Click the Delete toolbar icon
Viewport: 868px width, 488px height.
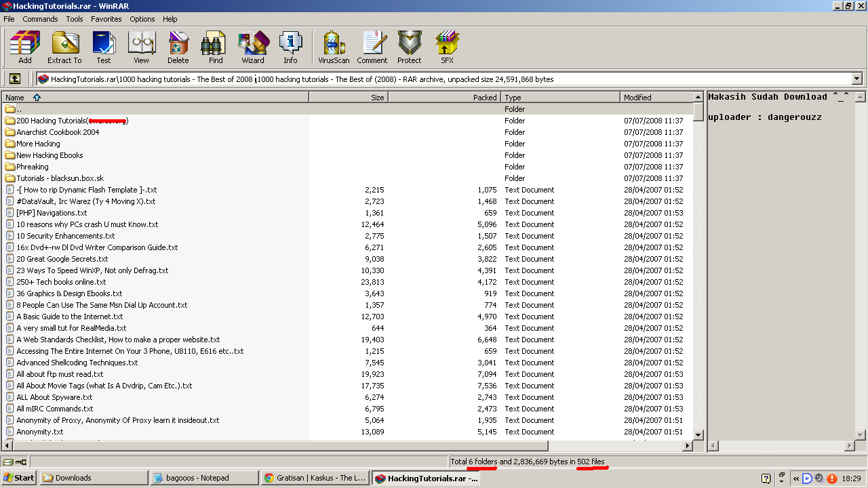(178, 47)
